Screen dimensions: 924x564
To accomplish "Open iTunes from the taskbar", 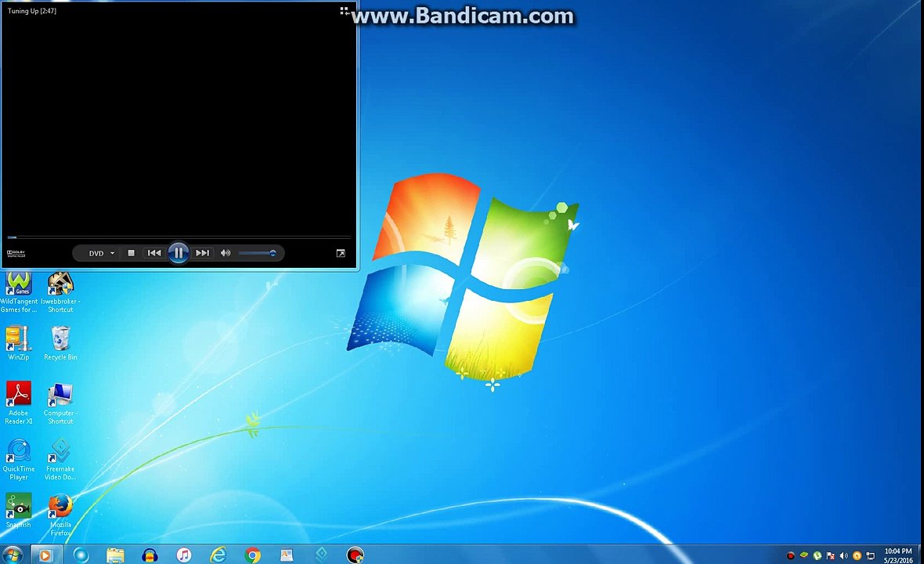I will point(184,555).
